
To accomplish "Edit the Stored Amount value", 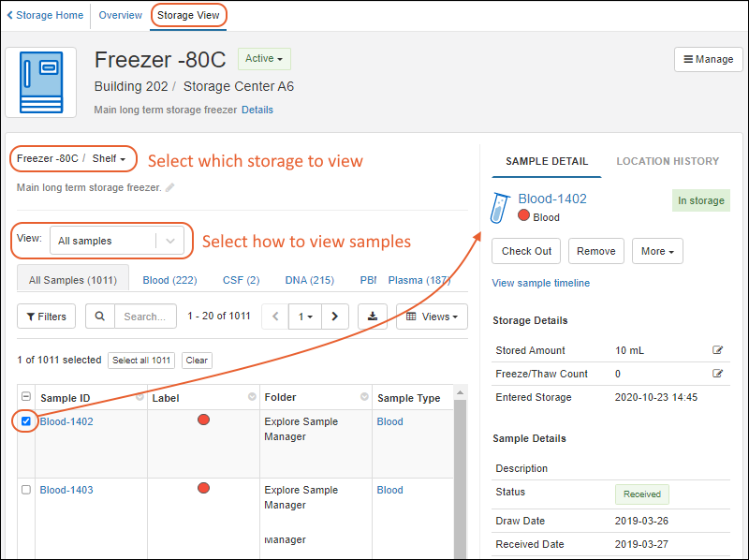I will pos(717,350).
